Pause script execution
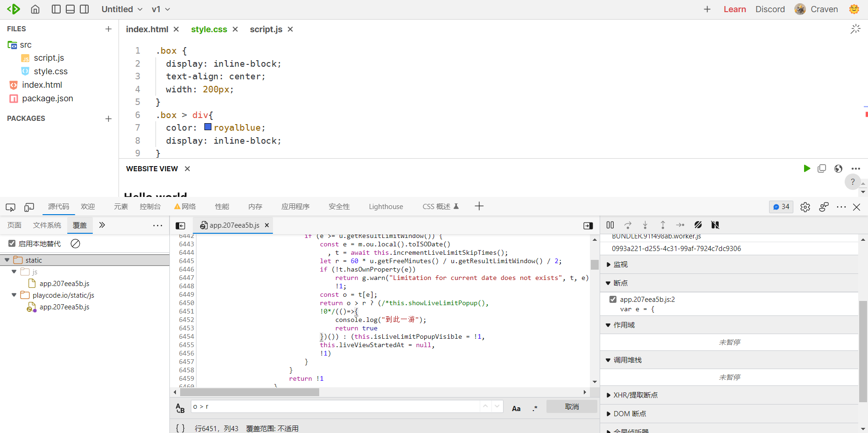This screenshot has width=868, height=433. pyautogui.click(x=610, y=225)
